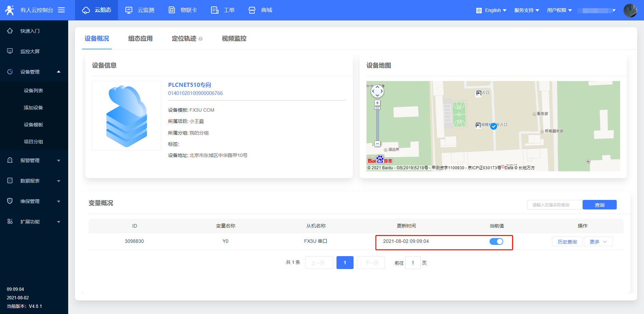
Task: Click the blue location marker on map
Action: [493, 126]
